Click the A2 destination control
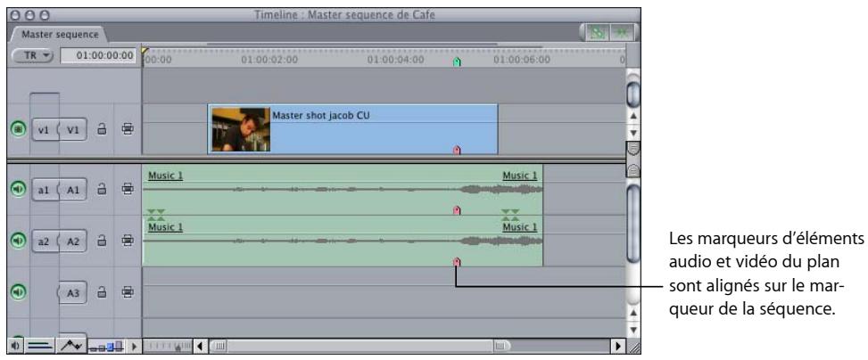The height and width of the screenshot is (360, 868). coord(73,241)
